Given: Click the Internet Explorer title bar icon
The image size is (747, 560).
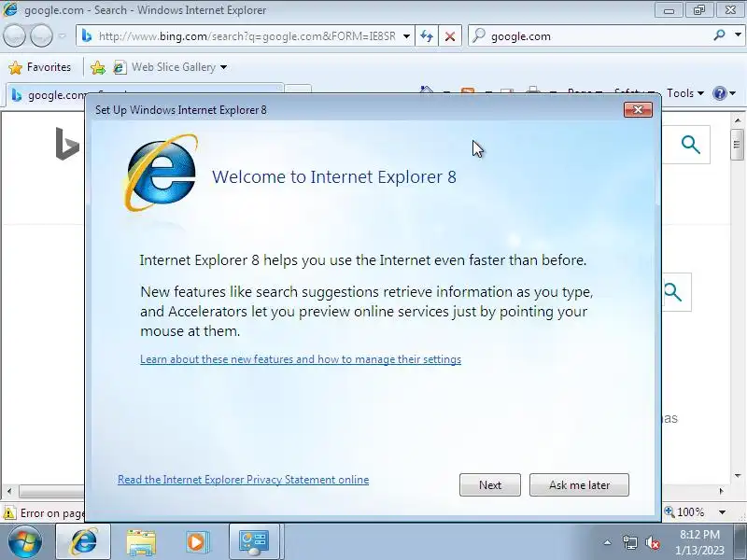Looking at the screenshot, I should pyautogui.click(x=10, y=9).
